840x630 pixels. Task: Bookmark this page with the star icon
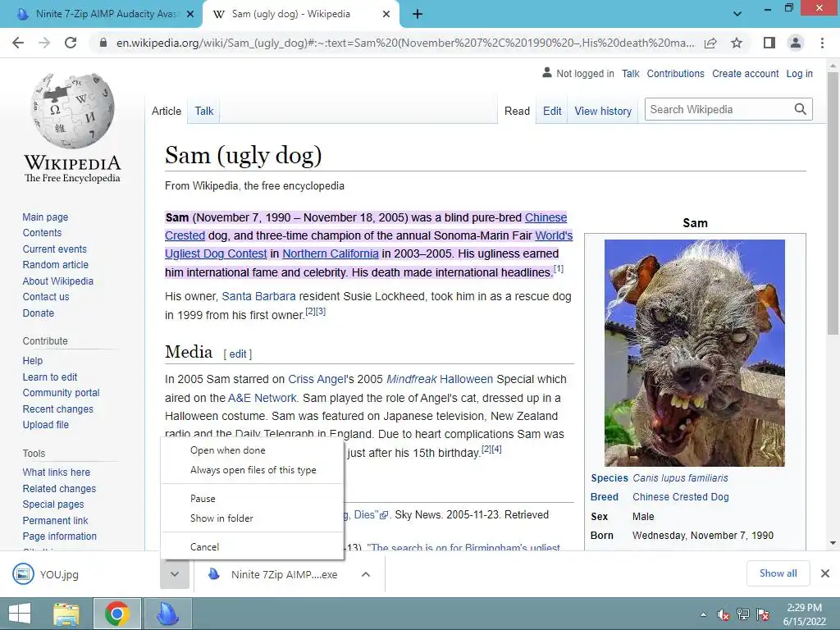tap(737, 43)
